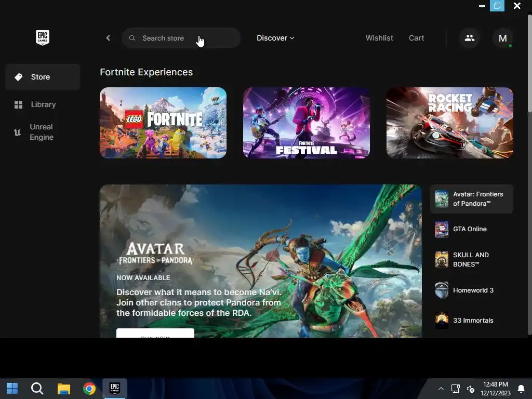532x399 pixels.
Task: Select Library in the sidebar
Action: click(x=43, y=104)
